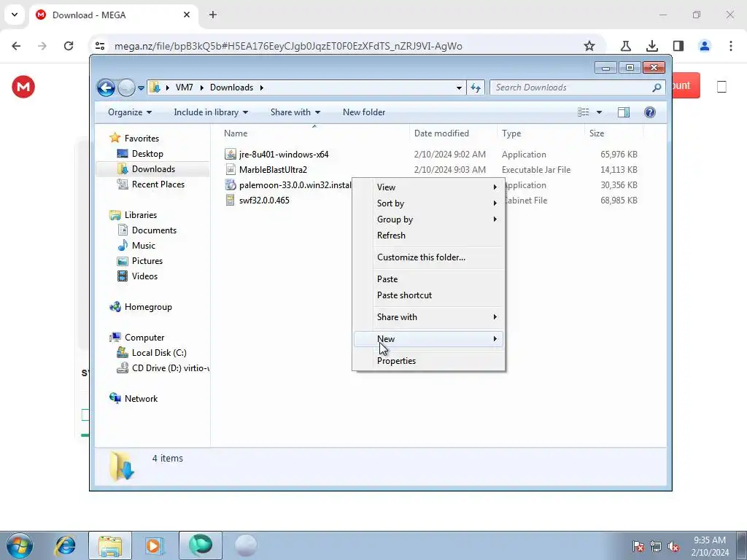This screenshot has height=560, width=747.
Task: Launch Internet Explorer from taskbar
Action: click(65, 545)
